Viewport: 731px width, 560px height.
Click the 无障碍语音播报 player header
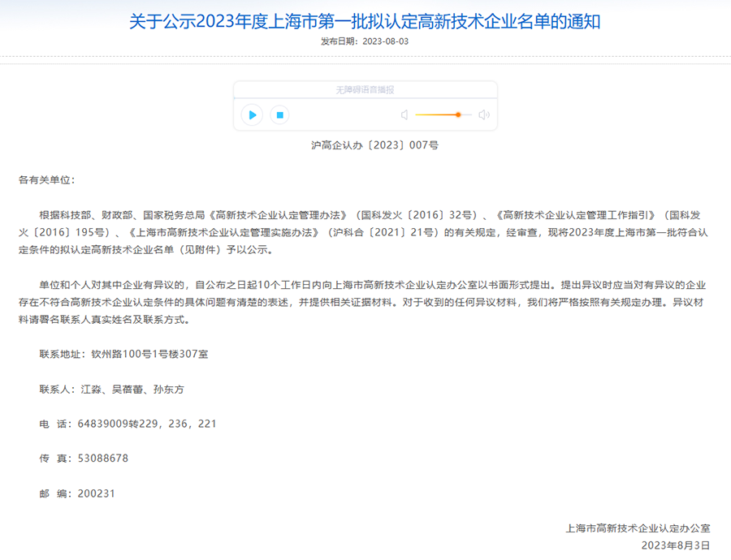click(365, 89)
